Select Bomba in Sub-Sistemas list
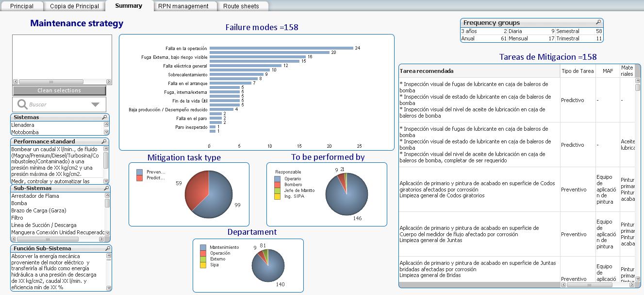The width and height of the screenshot is (644, 295). (x=19, y=203)
